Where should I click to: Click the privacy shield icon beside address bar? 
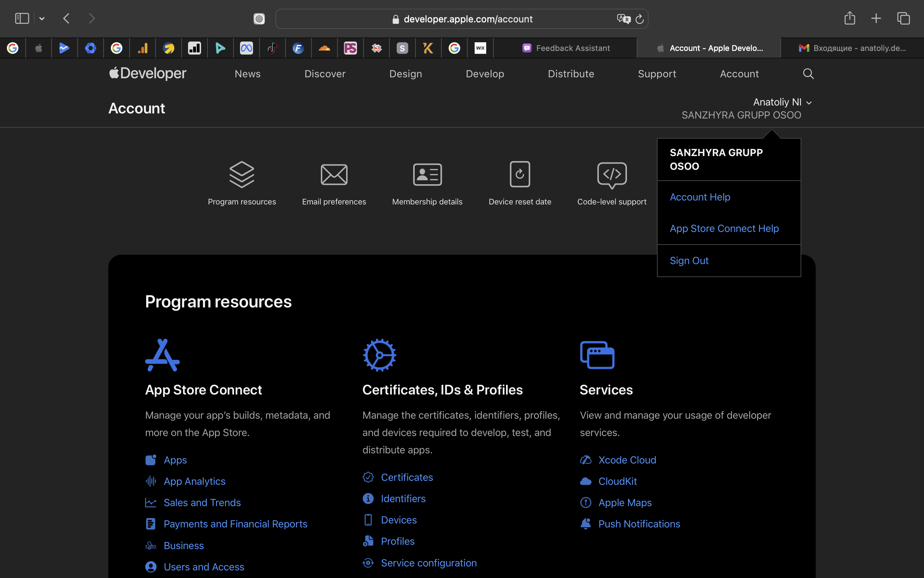(259, 19)
